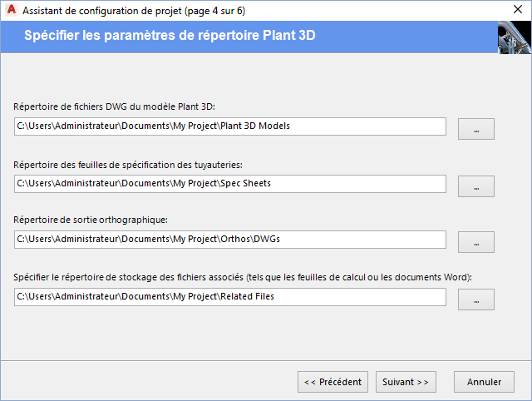Image resolution: width=532 pixels, height=401 pixels.
Task: Browse for the piping spec sheets folder
Action: tap(475, 186)
